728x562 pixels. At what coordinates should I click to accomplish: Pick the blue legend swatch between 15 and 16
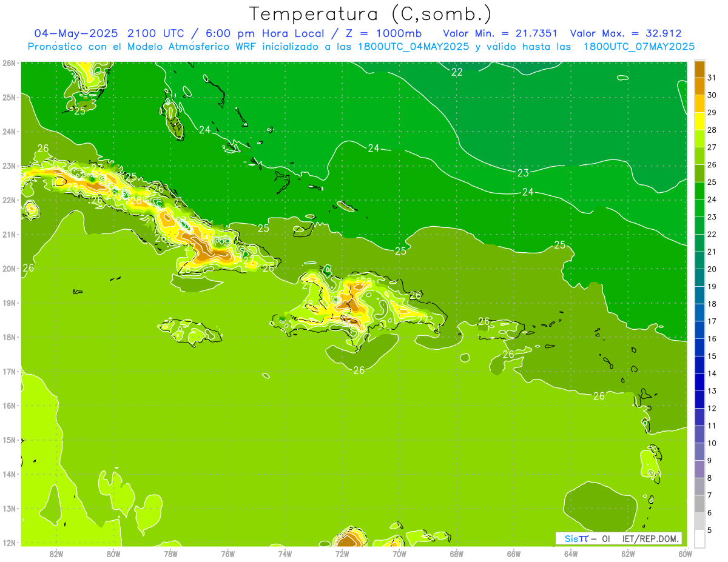699,347
